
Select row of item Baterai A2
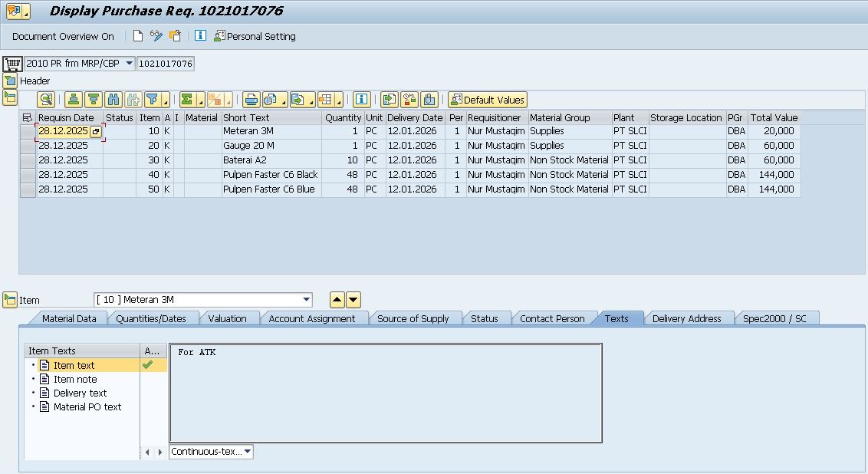click(28, 160)
